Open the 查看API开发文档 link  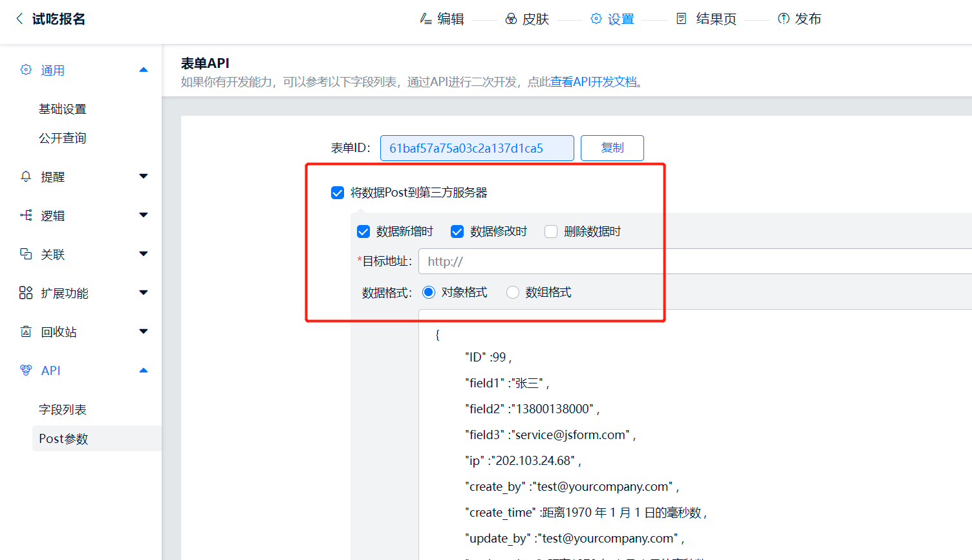593,82
